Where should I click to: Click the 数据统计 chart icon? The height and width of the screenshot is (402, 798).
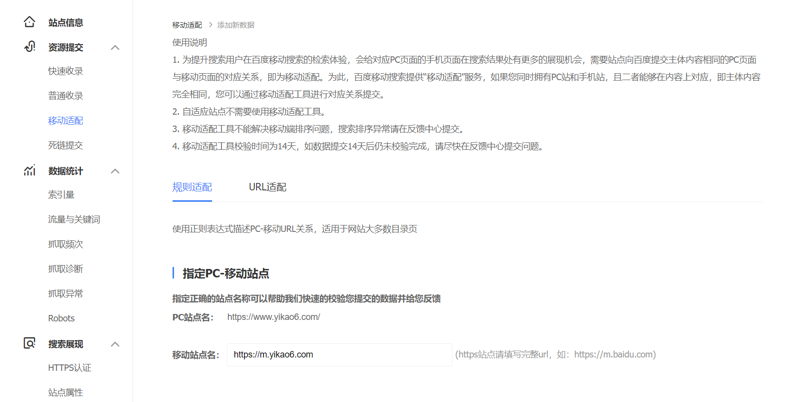pos(29,171)
